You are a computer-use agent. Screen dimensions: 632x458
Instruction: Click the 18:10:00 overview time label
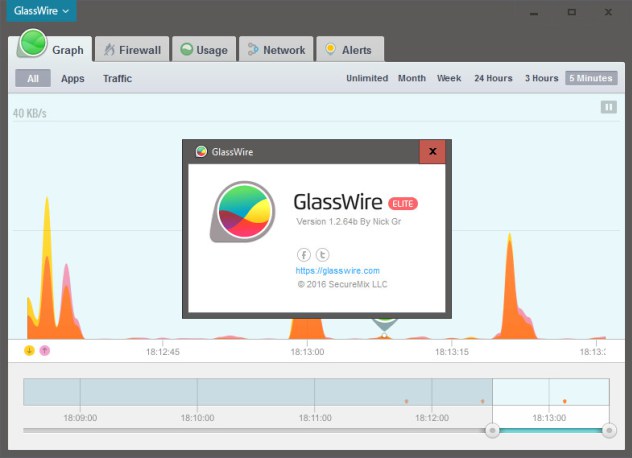click(x=197, y=418)
